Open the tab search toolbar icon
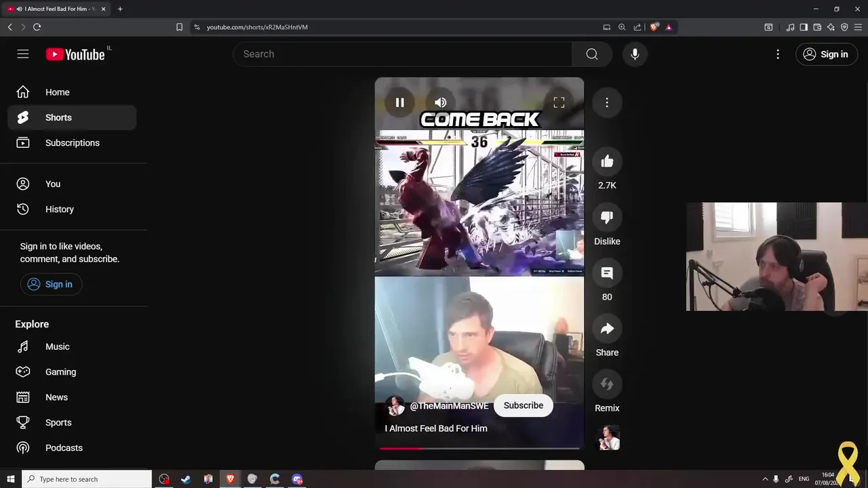This screenshot has height=488, width=868. point(768,27)
